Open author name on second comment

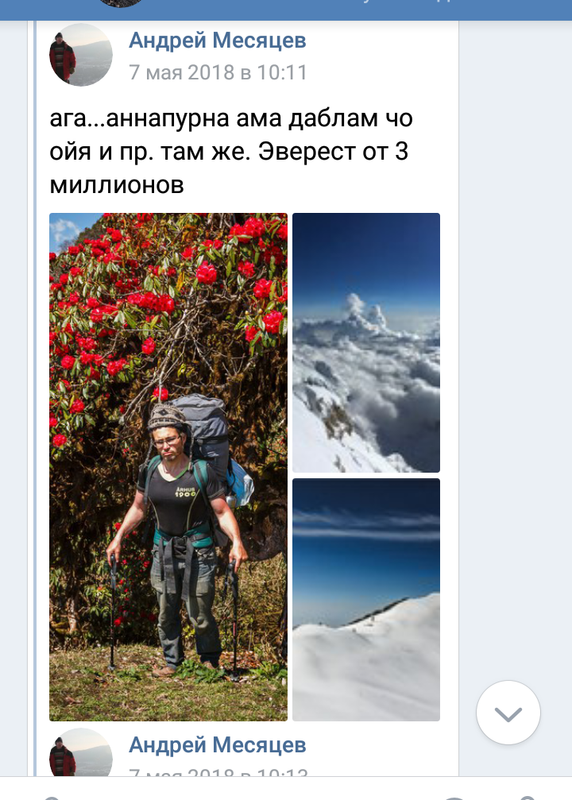(x=217, y=745)
